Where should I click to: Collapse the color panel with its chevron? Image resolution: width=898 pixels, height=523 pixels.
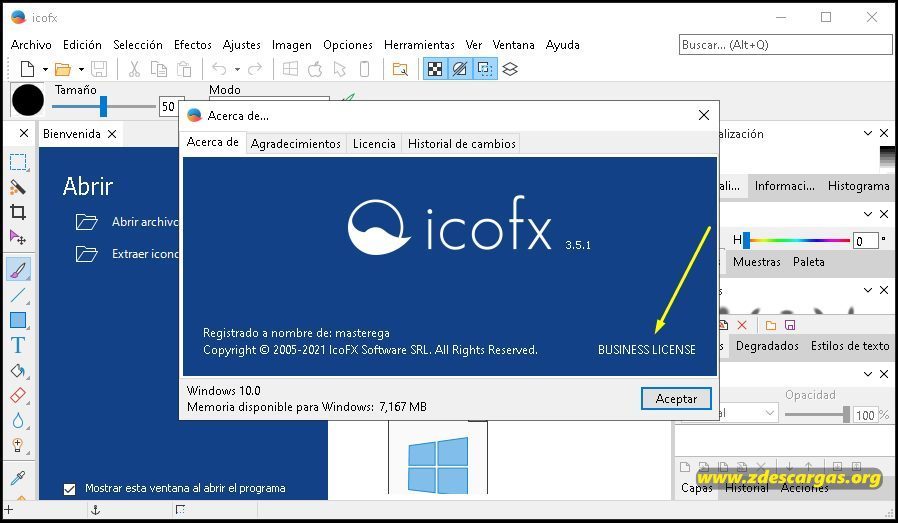(x=868, y=214)
